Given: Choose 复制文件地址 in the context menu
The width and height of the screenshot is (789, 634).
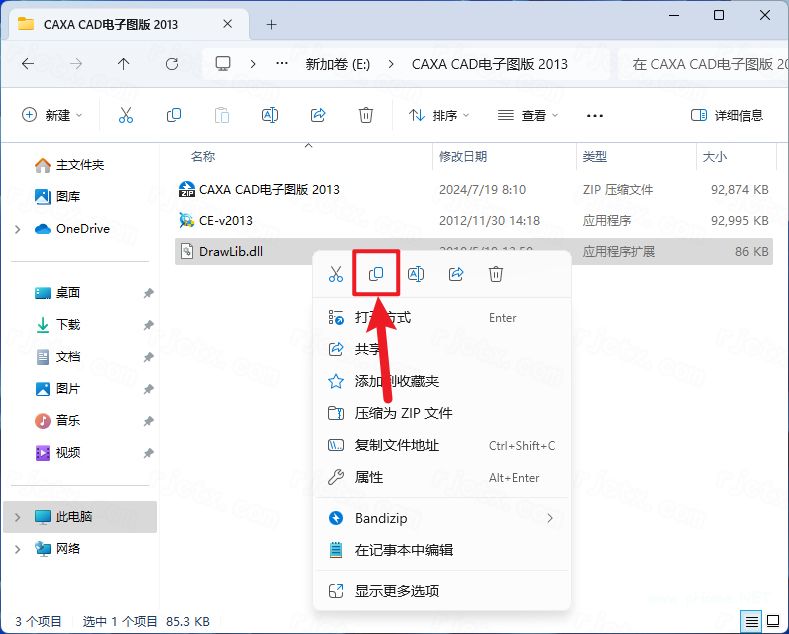Looking at the screenshot, I should click(442, 445).
